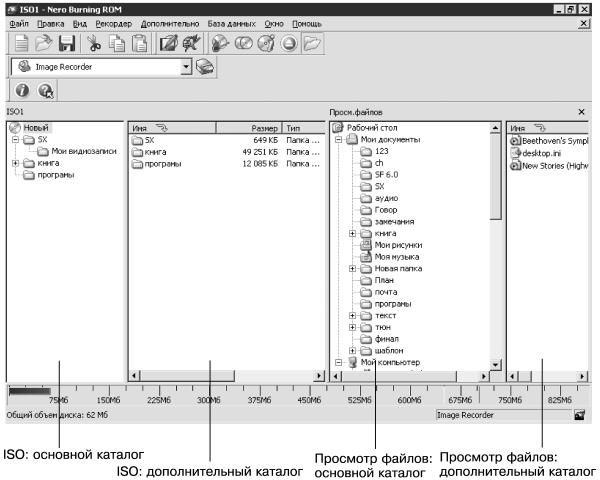Open the Image Recorder dropdown

(x=186, y=67)
